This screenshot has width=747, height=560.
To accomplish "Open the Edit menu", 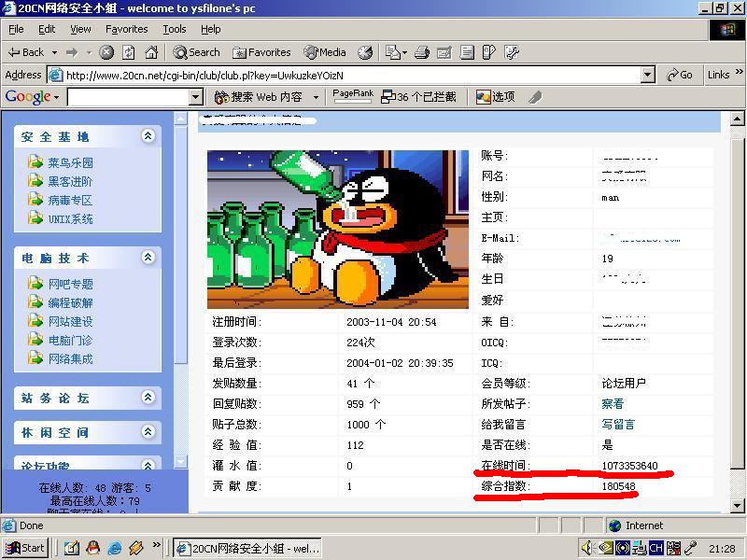I will pos(47,30).
